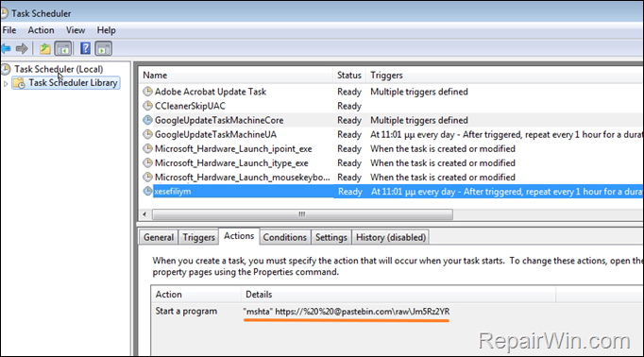Click the GoogleUpdateTaskMachineCore task clock icon
The width and height of the screenshot is (644, 357).
tap(147, 120)
